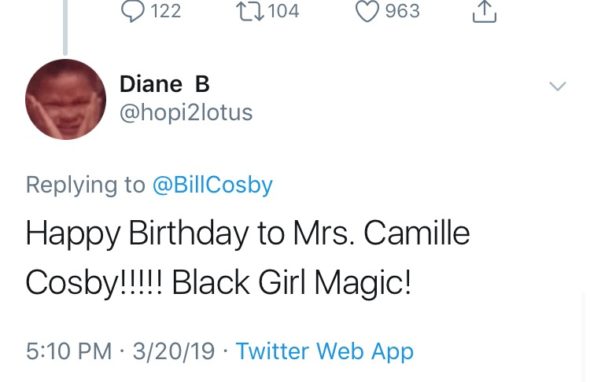
Task: Click the Mrs. Camille name text
Action: point(381,233)
